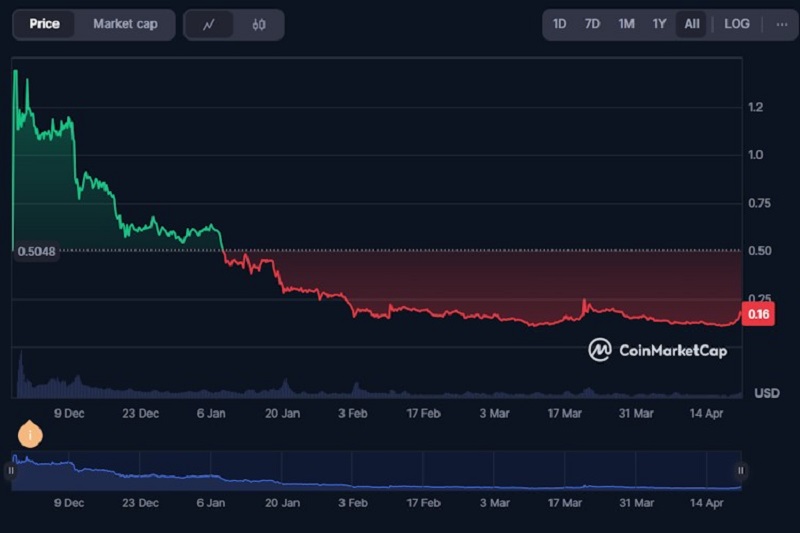Select the Price tab
Viewport: 800px width, 533px height.
point(44,24)
